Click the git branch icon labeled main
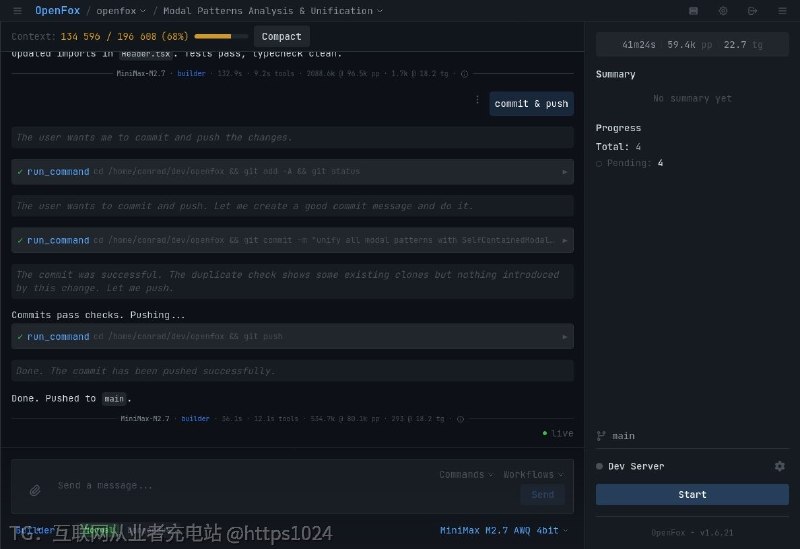800x549 pixels. [601, 436]
